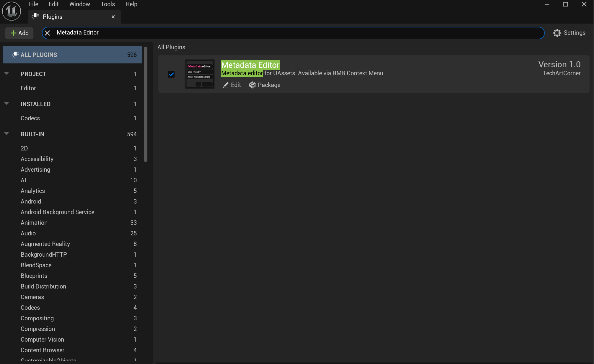Click the category list scrollbar
The image size is (594, 364).
146,104
